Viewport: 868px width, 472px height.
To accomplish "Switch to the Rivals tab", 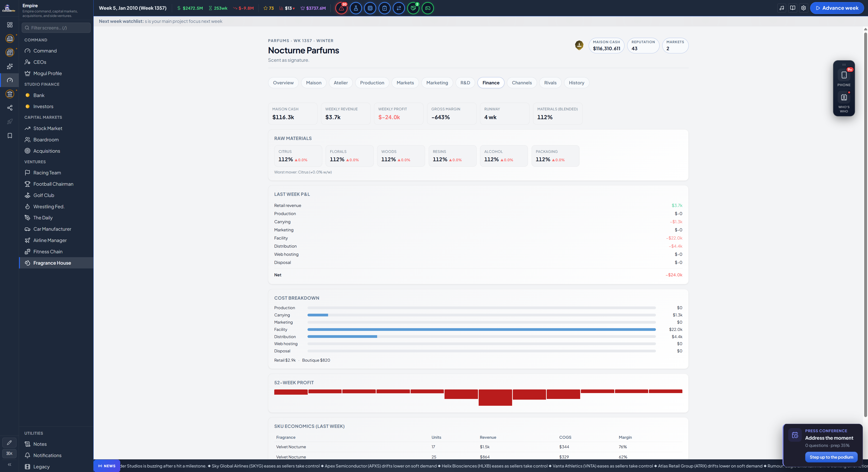I will [550, 83].
